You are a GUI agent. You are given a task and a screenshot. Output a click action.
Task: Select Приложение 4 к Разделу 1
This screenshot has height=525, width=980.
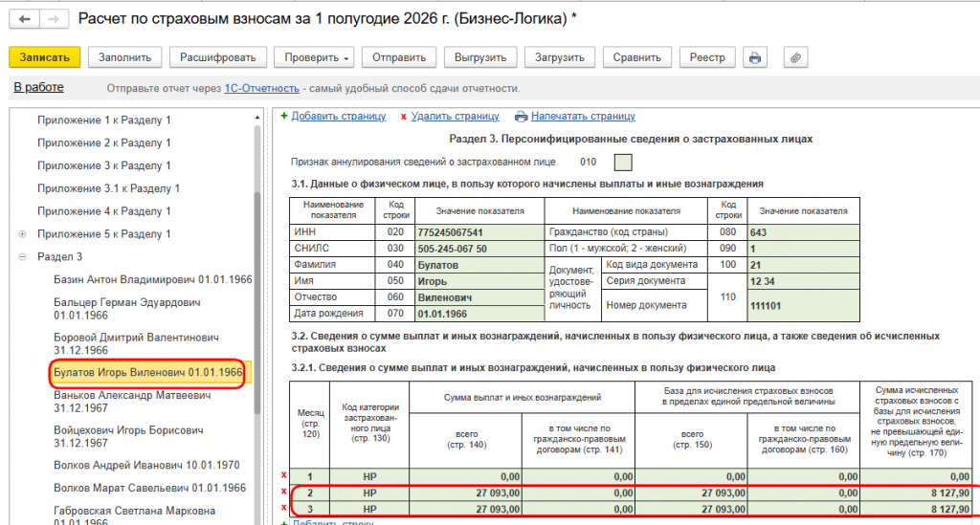(x=103, y=211)
